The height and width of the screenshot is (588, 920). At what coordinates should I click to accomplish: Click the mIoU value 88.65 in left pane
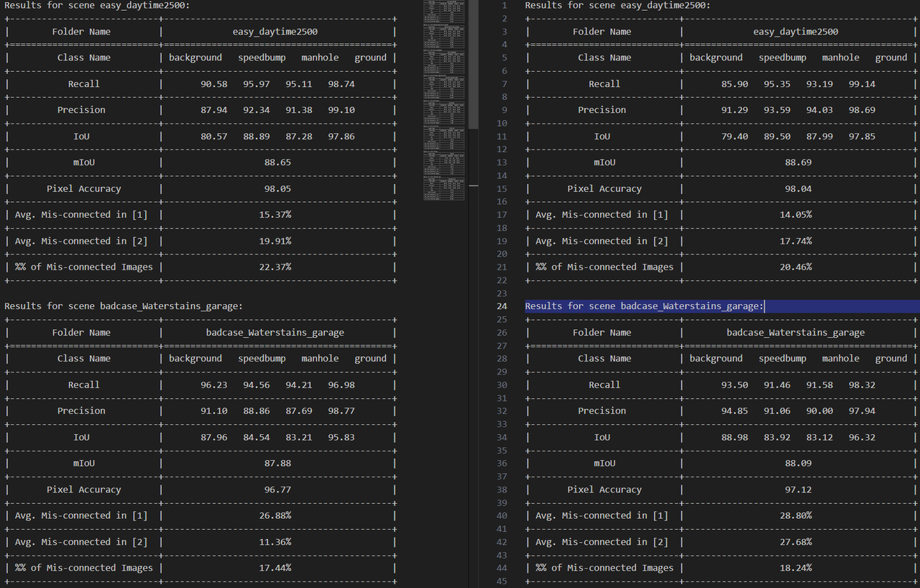tap(277, 162)
